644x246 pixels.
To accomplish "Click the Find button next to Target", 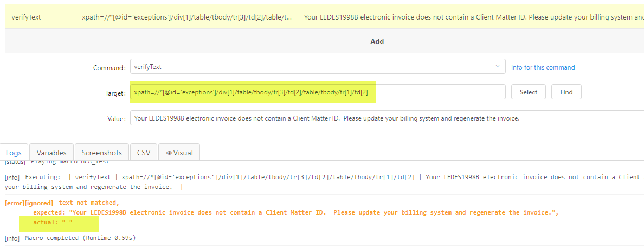I will coord(566,92).
